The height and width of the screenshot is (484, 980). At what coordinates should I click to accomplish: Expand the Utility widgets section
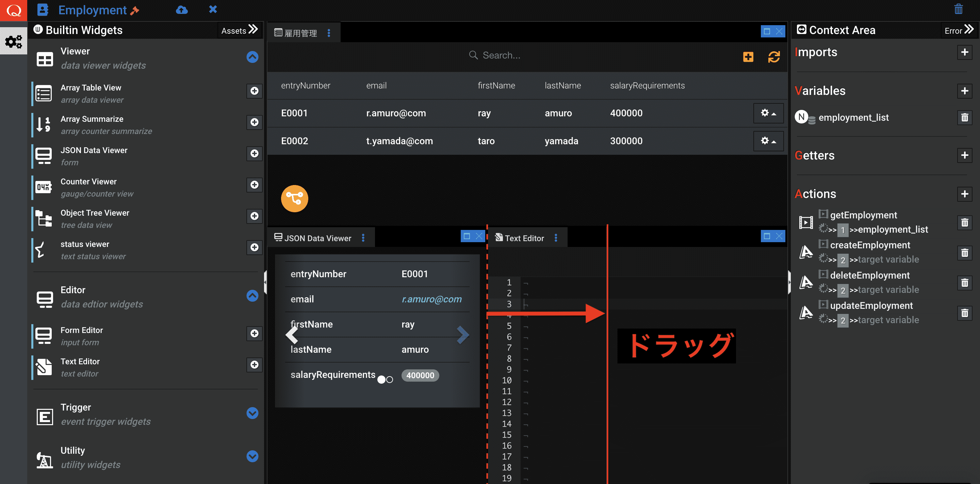pyautogui.click(x=252, y=456)
